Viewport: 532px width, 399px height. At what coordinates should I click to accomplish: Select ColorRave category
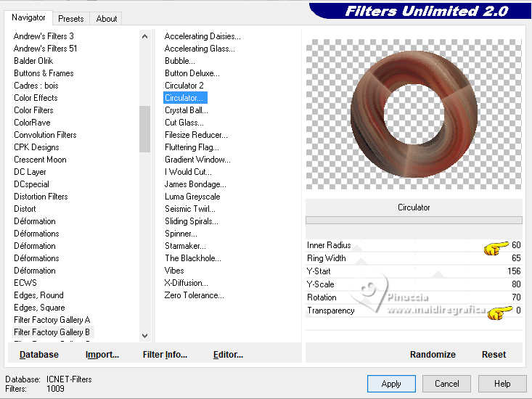[x=32, y=123]
